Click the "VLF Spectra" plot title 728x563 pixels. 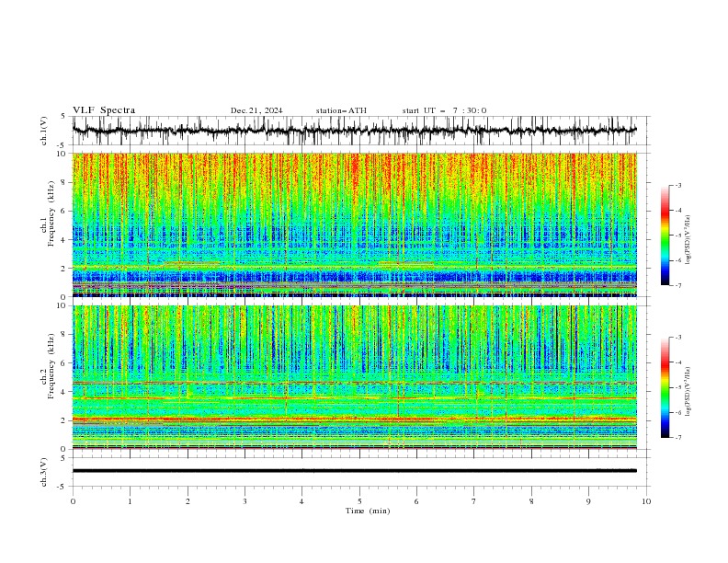104,110
